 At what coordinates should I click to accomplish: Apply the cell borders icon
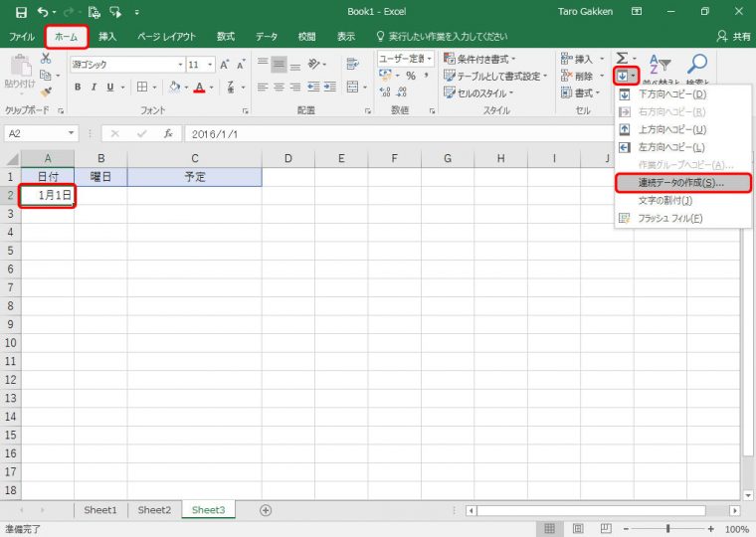point(142,87)
